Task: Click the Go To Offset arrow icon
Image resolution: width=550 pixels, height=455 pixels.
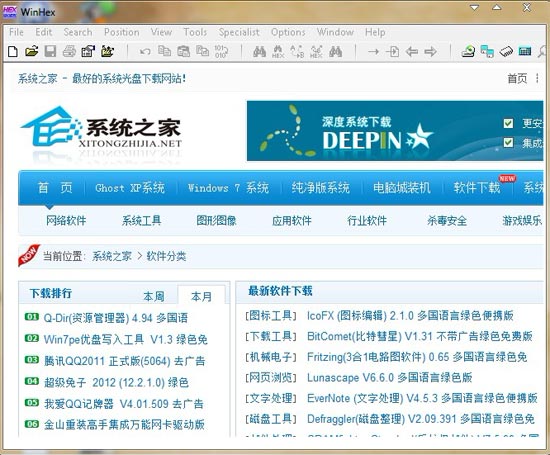Action: coord(373,52)
